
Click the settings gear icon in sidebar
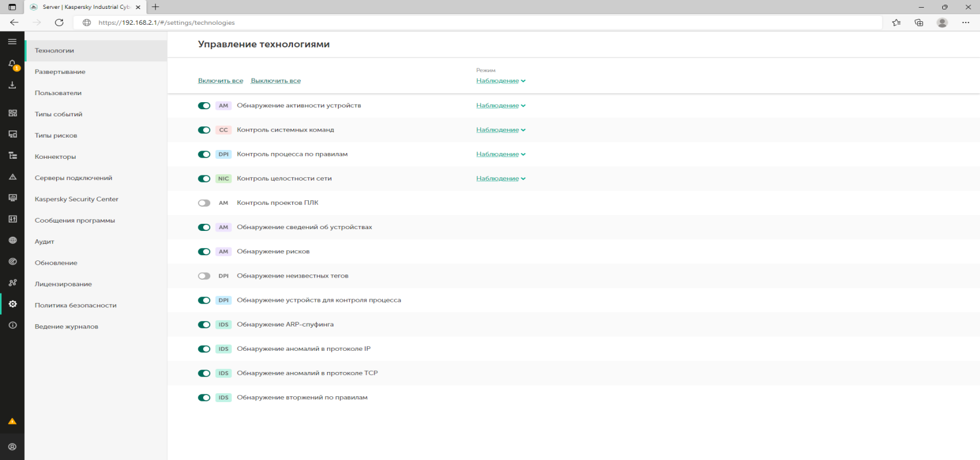pyautogui.click(x=12, y=304)
